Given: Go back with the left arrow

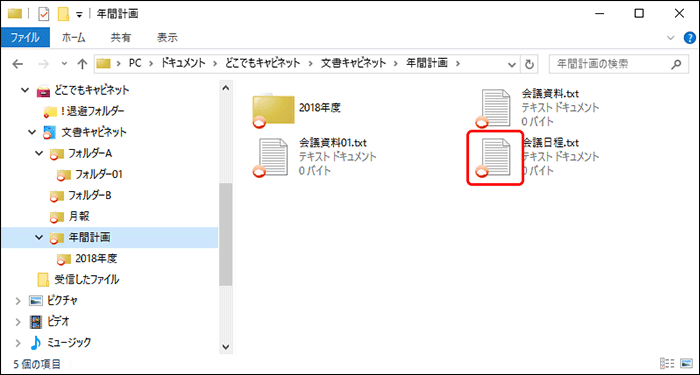Looking at the screenshot, I should [17, 64].
